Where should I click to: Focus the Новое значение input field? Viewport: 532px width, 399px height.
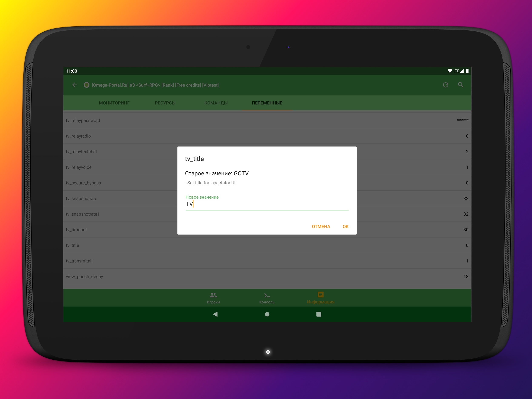pyautogui.click(x=267, y=204)
